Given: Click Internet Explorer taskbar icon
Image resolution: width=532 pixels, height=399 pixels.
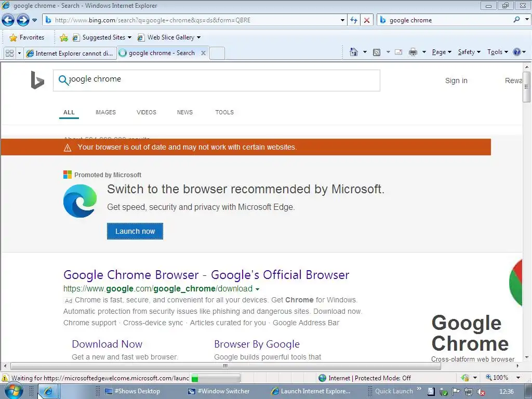Looking at the screenshot, I should pyautogui.click(x=48, y=392).
